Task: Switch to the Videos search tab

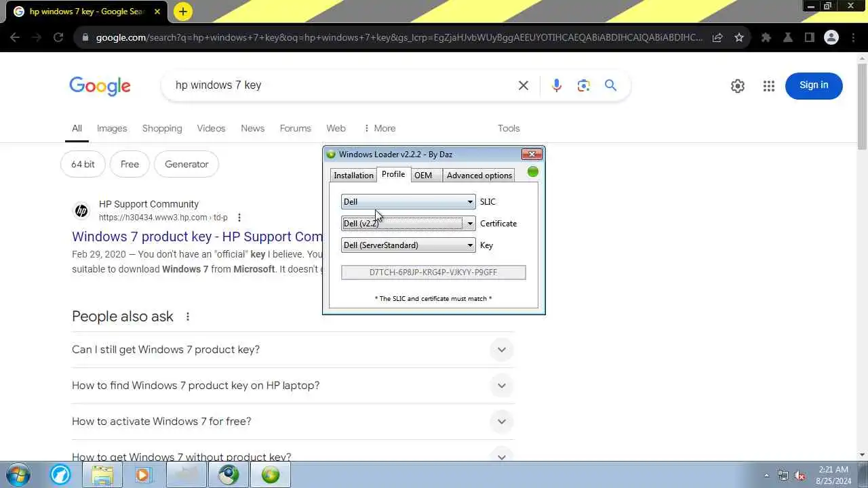Action: pyautogui.click(x=211, y=128)
